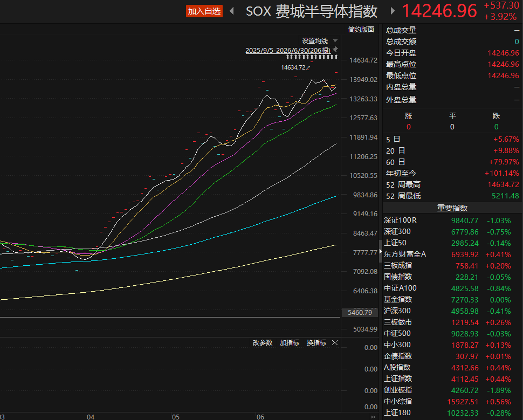Go to next index with right arrow
The width and height of the screenshot is (523, 420).
pos(393,11)
